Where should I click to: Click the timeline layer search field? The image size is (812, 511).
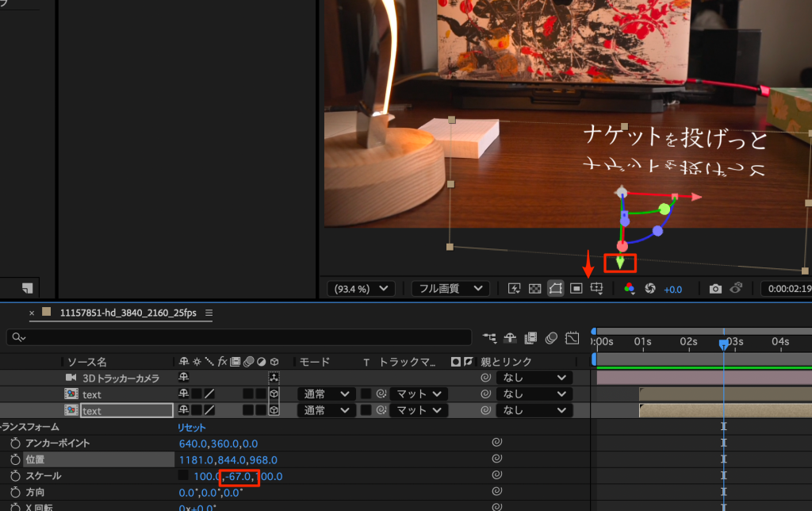(238, 338)
